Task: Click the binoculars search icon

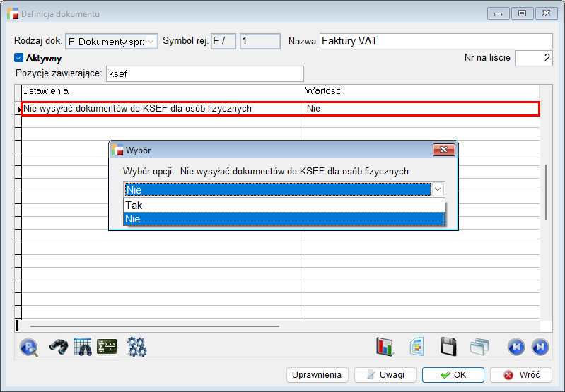Action: (58, 347)
